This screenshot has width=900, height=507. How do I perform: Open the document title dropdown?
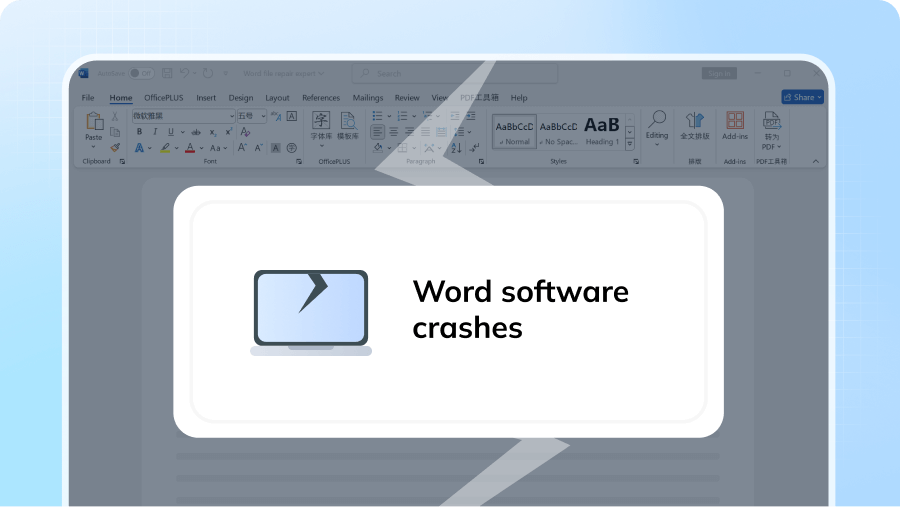coord(321,73)
